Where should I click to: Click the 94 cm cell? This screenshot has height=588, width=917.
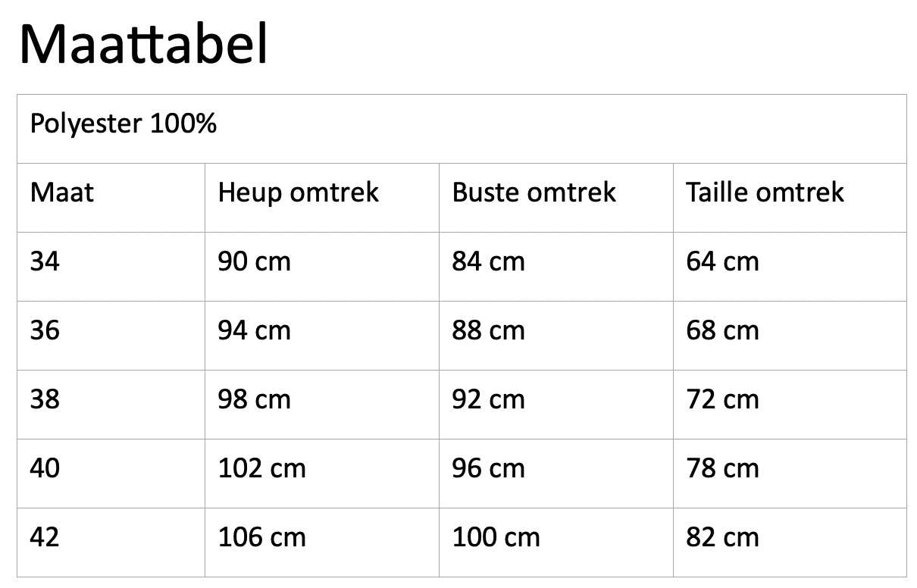[321, 336]
